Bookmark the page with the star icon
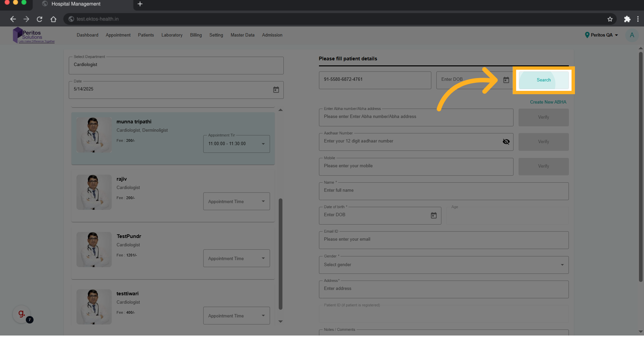The width and height of the screenshot is (644, 362). tap(610, 19)
